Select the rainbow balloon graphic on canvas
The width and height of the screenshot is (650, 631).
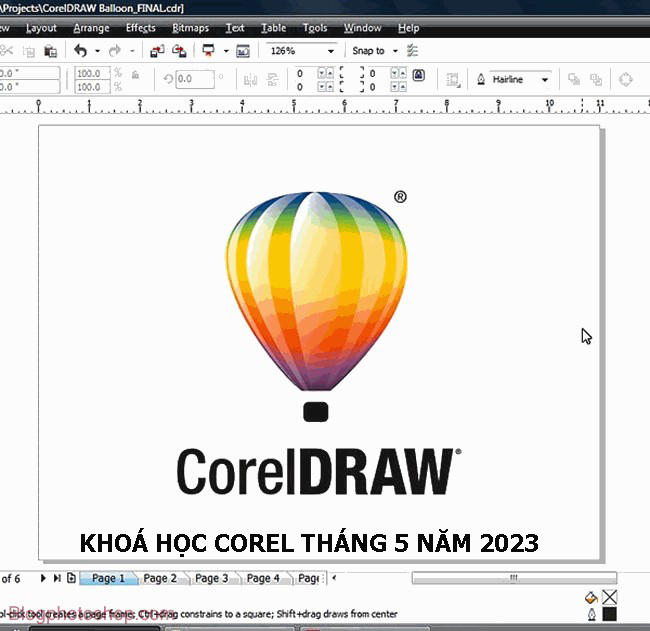(317, 290)
